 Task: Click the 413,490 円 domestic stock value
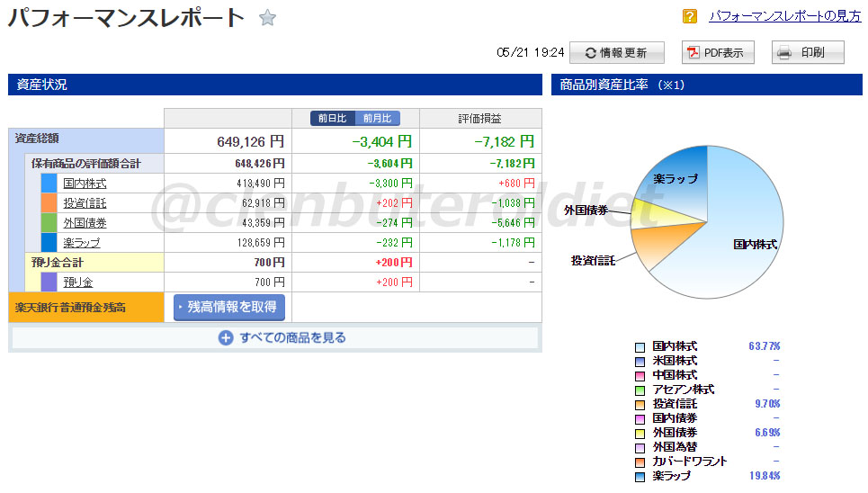coord(260,184)
